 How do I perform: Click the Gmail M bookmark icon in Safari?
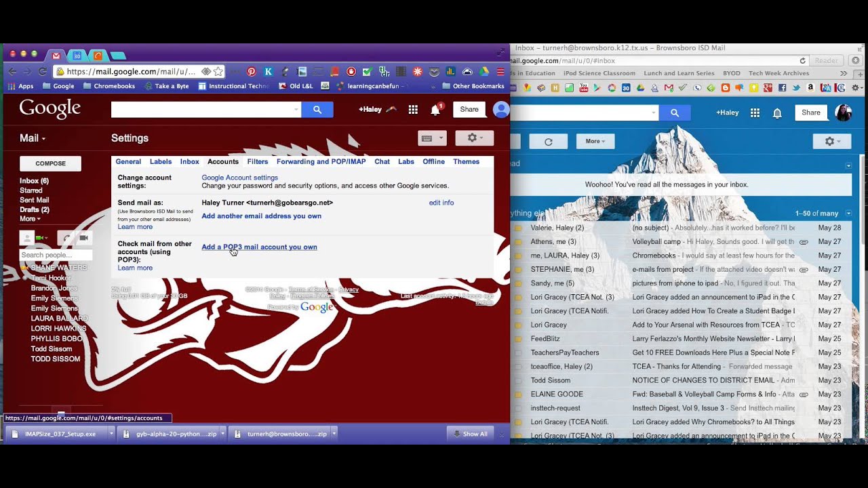pyautogui.click(x=669, y=87)
